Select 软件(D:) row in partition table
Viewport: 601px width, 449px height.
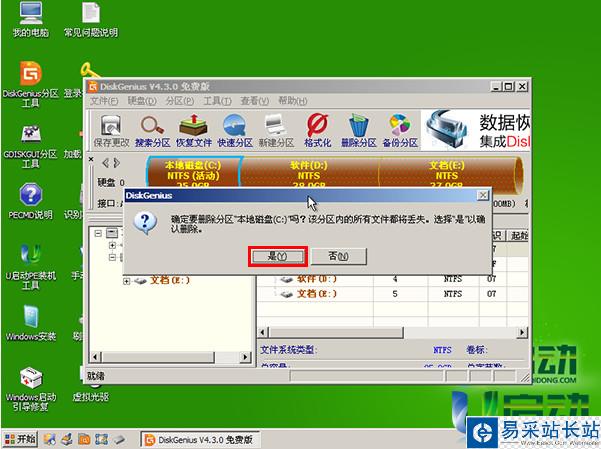[392, 279]
